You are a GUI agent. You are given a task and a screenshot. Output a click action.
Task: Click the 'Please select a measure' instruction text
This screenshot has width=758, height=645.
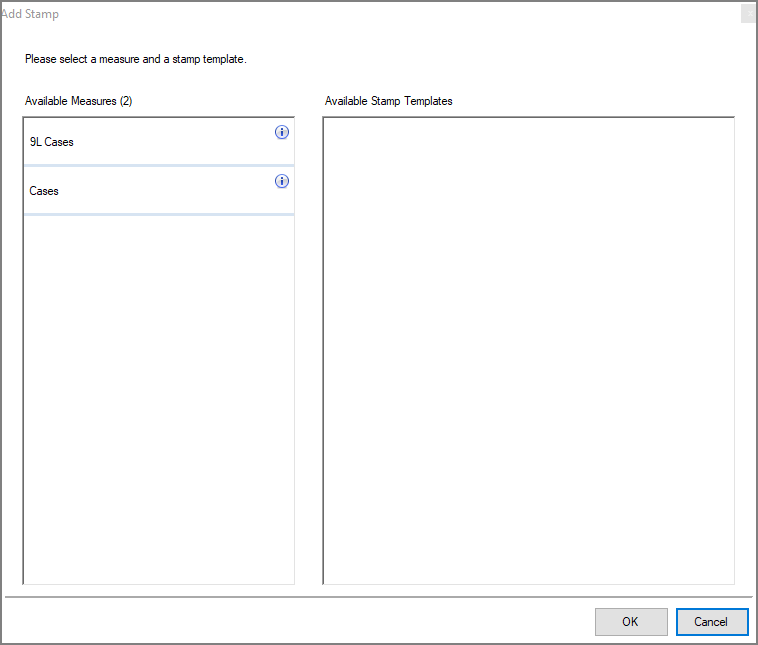click(136, 59)
